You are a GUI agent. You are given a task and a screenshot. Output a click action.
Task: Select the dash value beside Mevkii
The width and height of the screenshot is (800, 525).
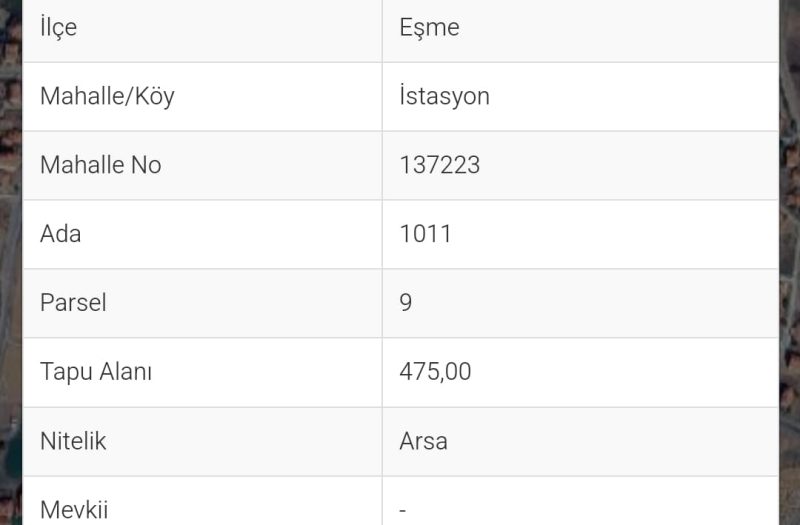coord(402,510)
